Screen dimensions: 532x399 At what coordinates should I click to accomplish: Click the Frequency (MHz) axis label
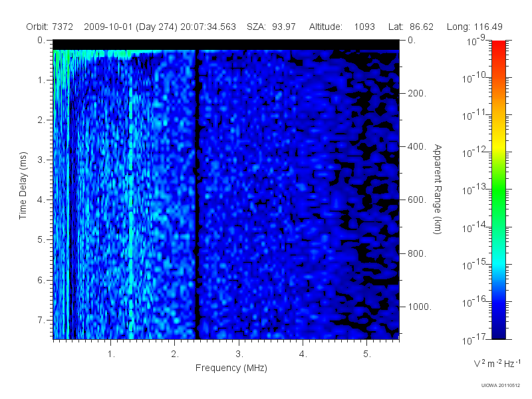point(231,368)
